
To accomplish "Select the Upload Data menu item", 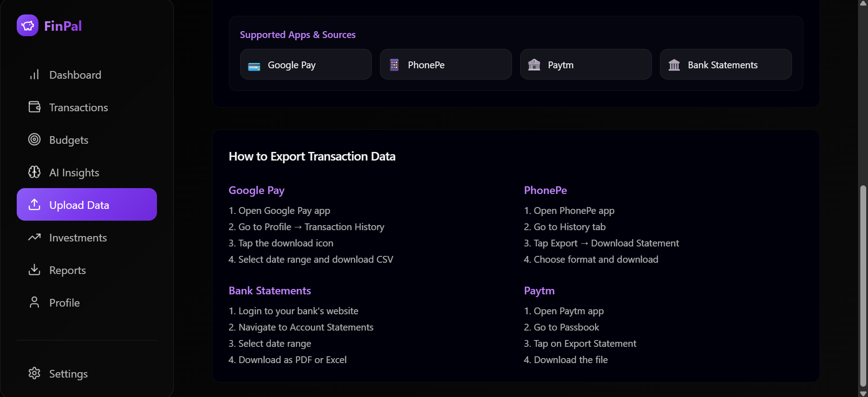I will [x=87, y=204].
